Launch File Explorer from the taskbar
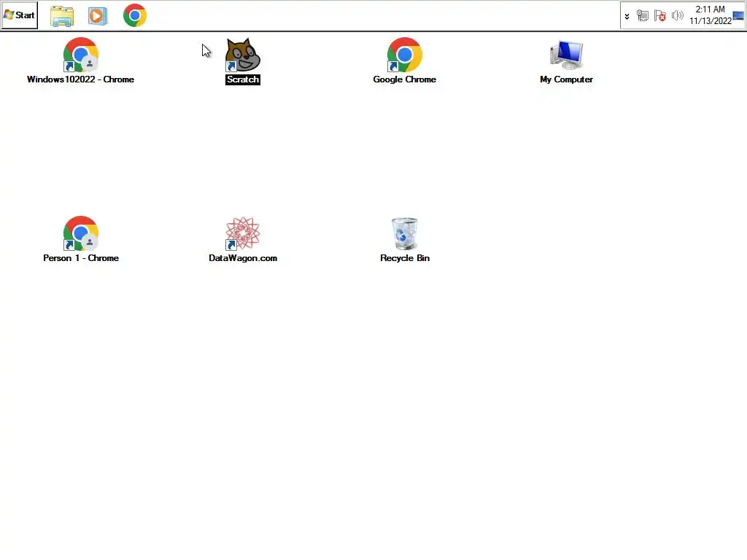 tap(62, 16)
